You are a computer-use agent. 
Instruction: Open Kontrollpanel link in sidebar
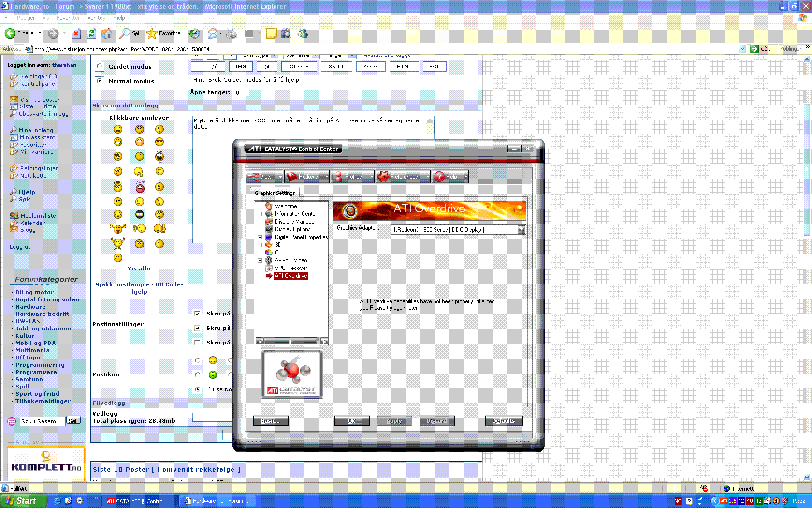pos(38,84)
